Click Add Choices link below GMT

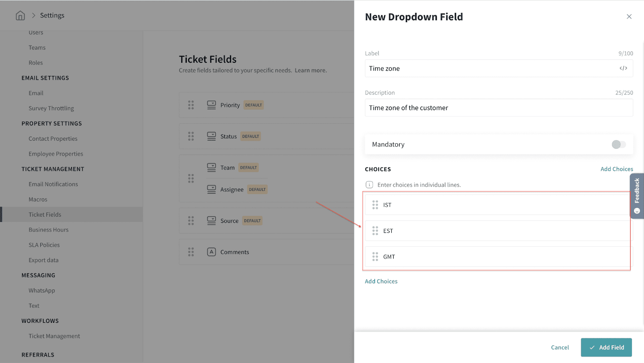coord(381,281)
